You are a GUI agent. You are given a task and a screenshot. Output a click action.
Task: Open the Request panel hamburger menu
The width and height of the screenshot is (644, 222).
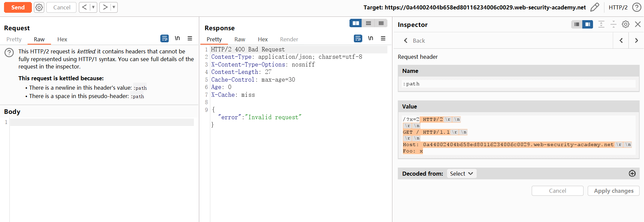click(x=190, y=38)
